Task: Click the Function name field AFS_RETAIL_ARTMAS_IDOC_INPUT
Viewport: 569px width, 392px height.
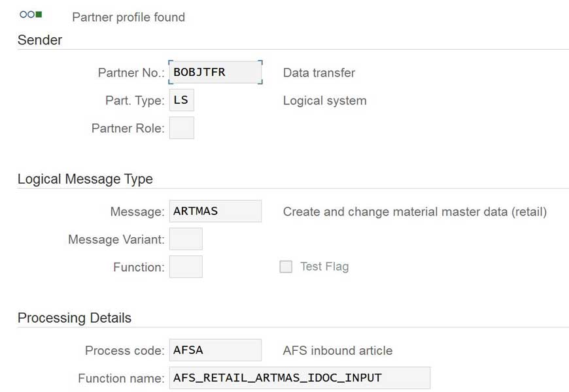Action: 300,378
